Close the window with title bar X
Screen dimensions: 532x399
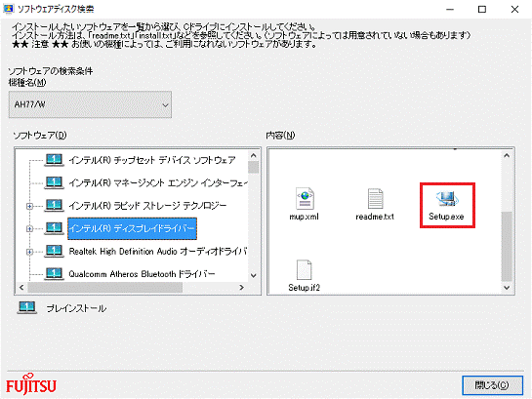click(x=514, y=9)
